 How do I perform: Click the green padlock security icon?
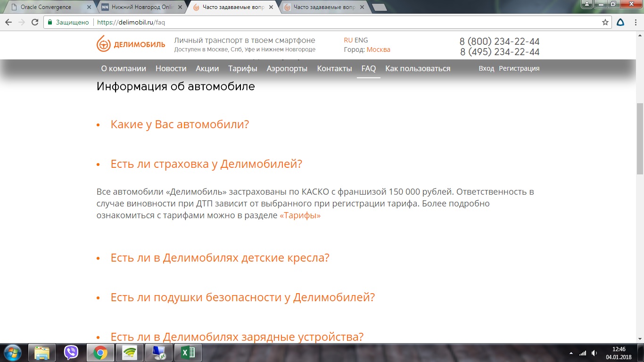click(50, 22)
